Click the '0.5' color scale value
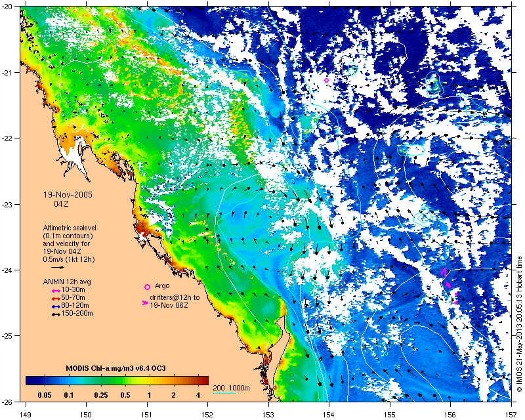The image size is (525, 420). click(x=125, y=395)
